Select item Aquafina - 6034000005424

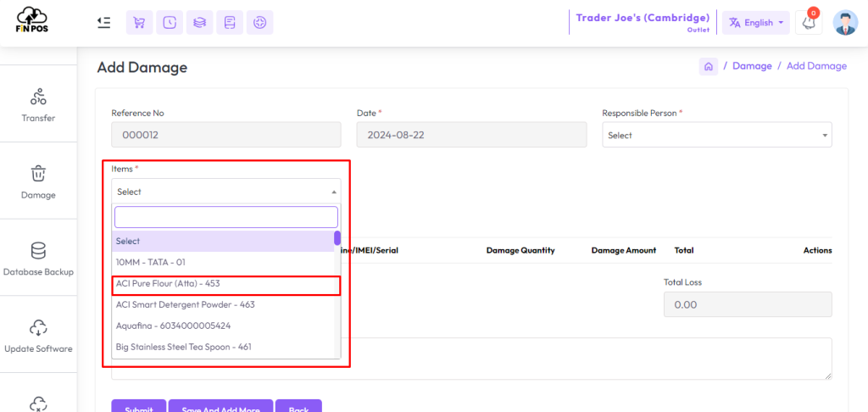[x=223, y=326]
